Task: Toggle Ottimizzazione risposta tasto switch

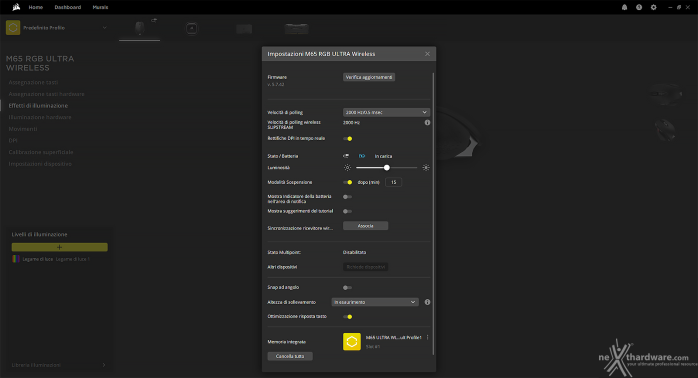Action: (x=348, y=317)
